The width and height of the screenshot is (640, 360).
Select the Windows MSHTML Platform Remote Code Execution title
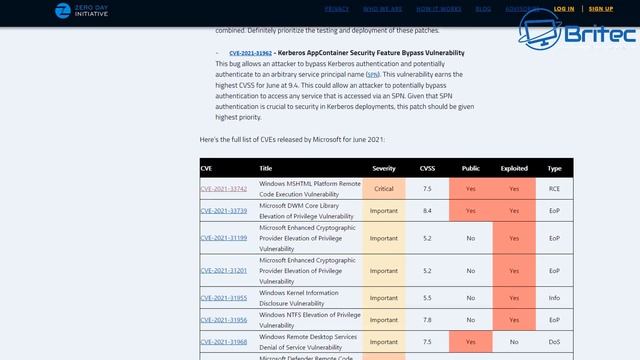310,189
